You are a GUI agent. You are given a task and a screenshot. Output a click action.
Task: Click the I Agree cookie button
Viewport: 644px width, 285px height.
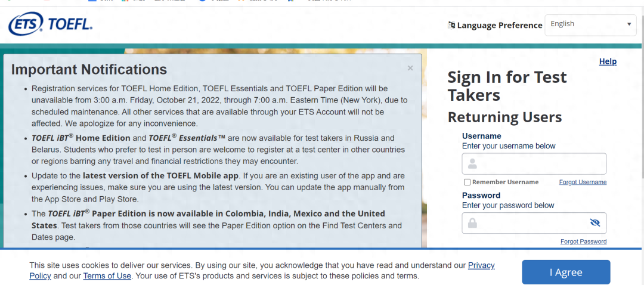[566, 272]
